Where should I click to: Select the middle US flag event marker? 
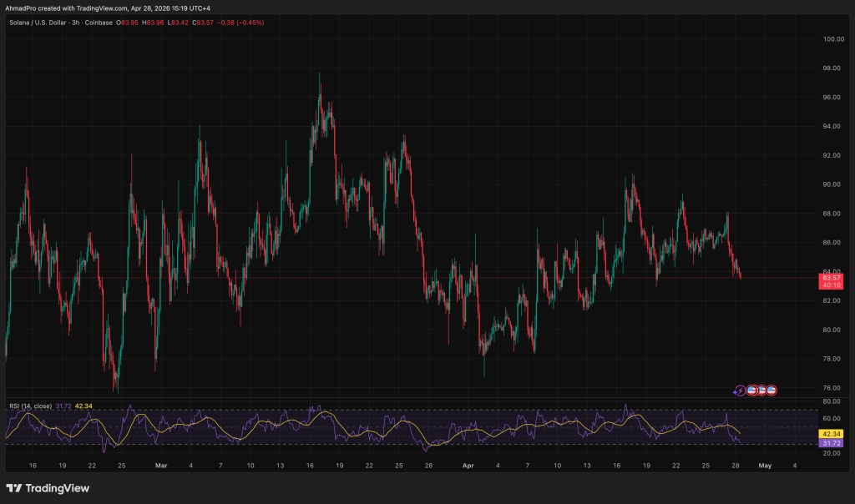(x=761, y=390)
